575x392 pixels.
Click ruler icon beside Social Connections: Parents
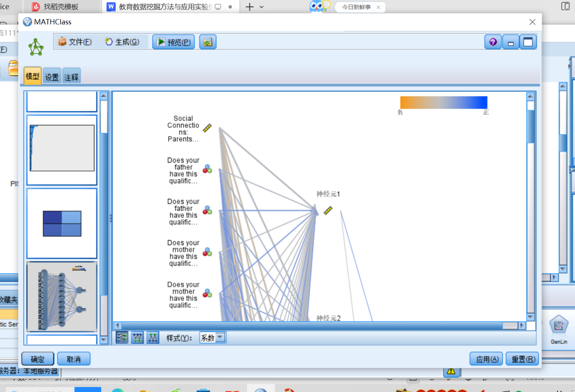207,128
